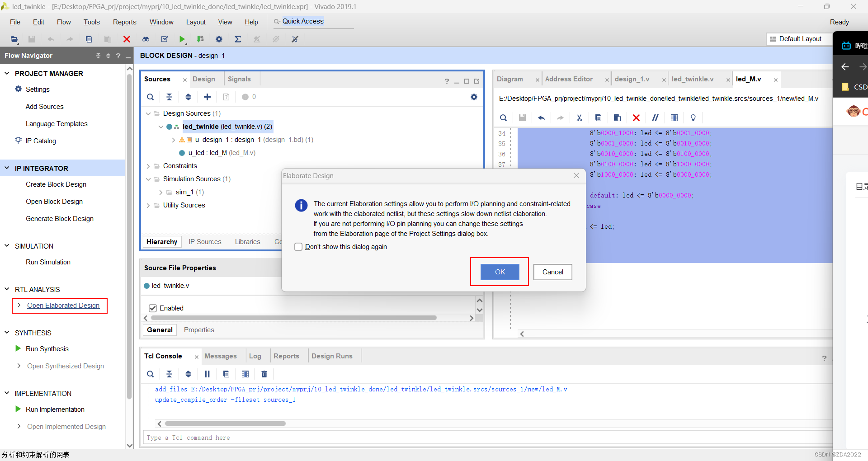The width and height of the screenshot is (868, 461).
Task: Click the Default Layout selector
Action: tap(799, 39)
